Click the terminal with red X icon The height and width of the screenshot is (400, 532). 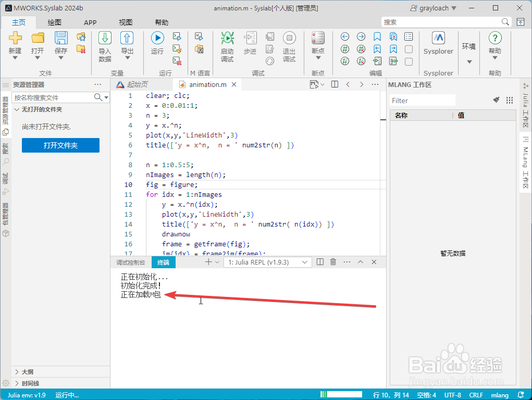click(x=177, y=61)
